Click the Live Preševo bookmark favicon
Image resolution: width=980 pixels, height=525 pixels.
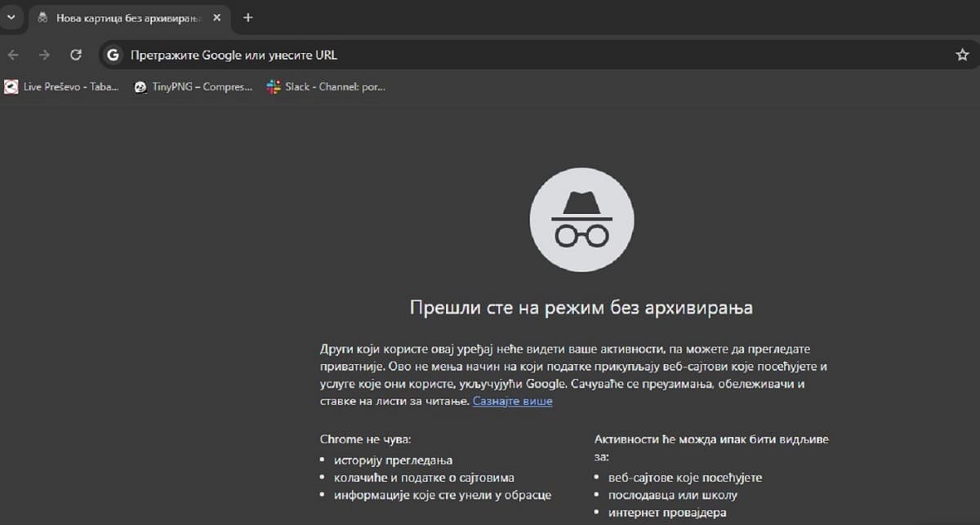(11, 87)
